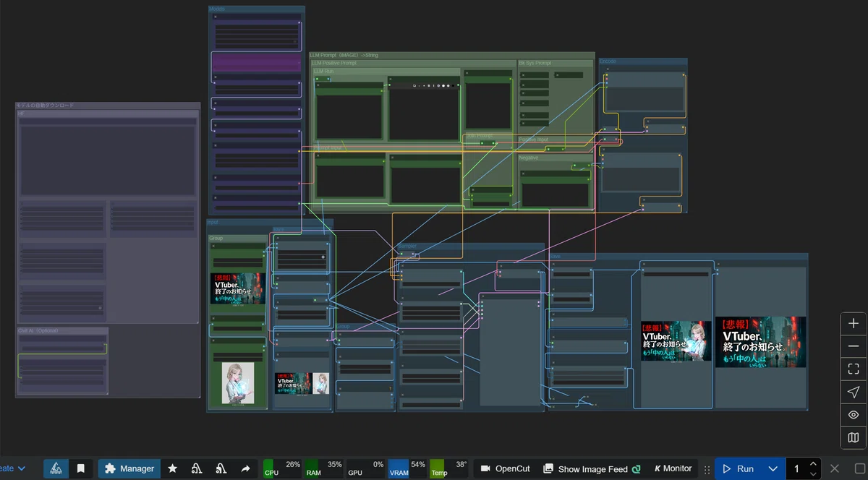Click the VRAM usage meter
This screenshot has width=868, height=480.
coord(407,468)
